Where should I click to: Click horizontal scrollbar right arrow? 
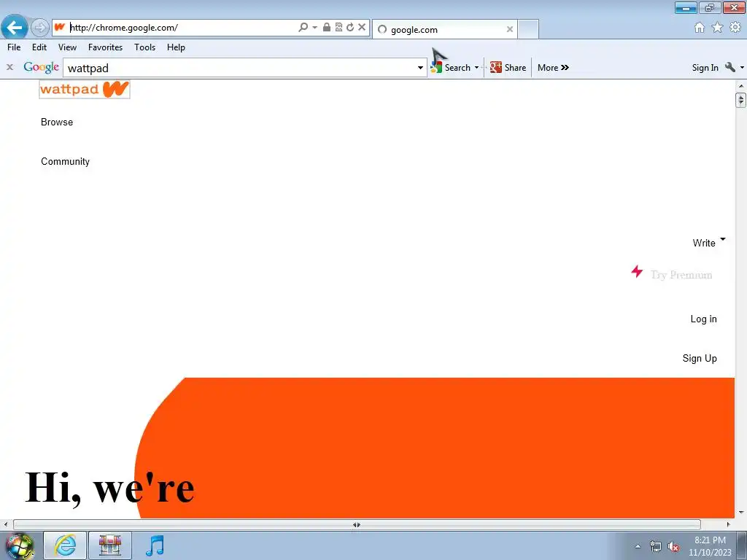729,524
